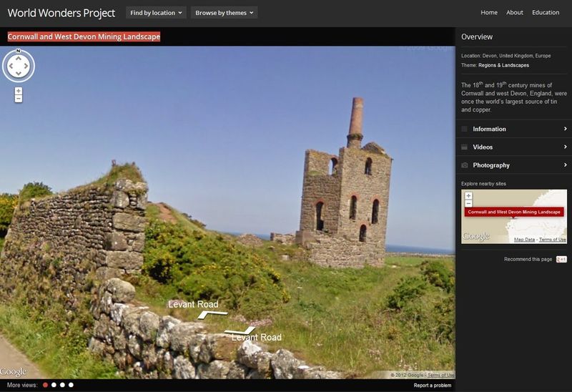The image size is (572, 392).
Task: Switch to the third view dot
Action: click(x=62, y=385)
